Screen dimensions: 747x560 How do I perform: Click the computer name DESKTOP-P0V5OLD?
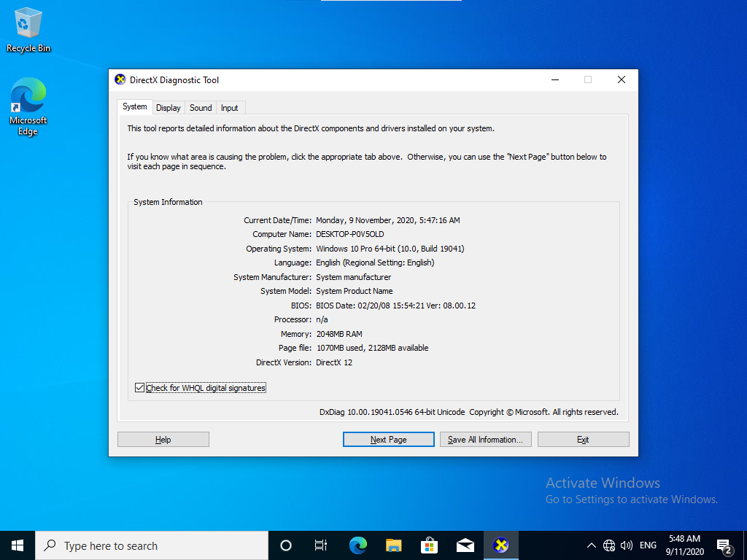[x=349, y=234]
